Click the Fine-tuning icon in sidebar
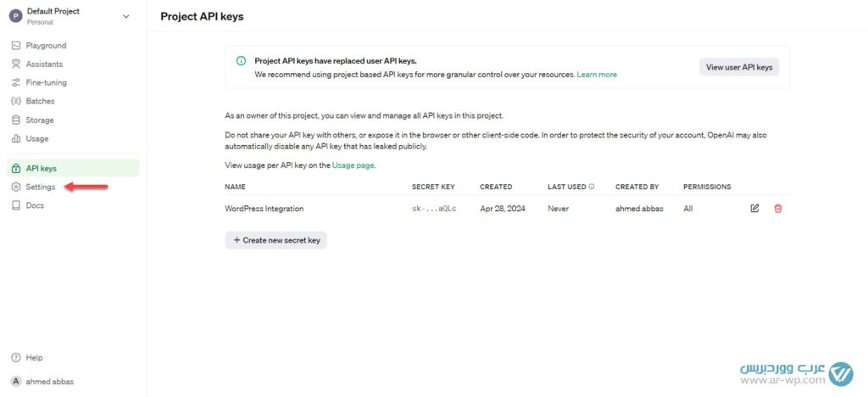 [x=16, y=83]
